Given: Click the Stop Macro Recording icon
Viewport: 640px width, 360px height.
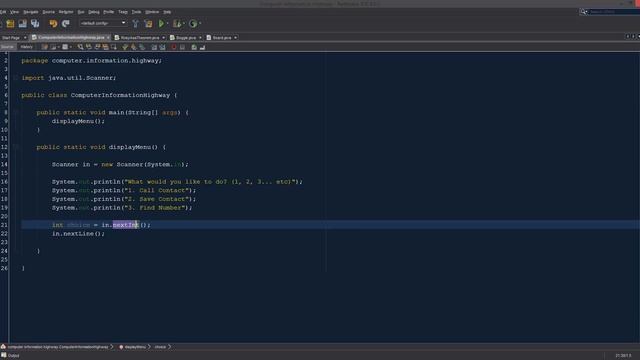Looking at the screenshot, I should [182, 47].
